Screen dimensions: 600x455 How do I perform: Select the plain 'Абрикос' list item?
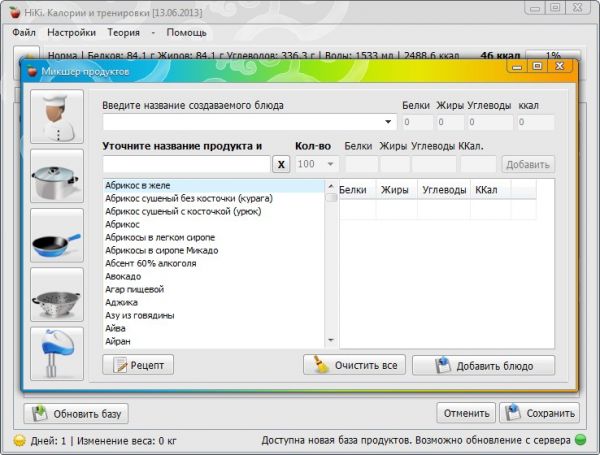tap(214, 225)
